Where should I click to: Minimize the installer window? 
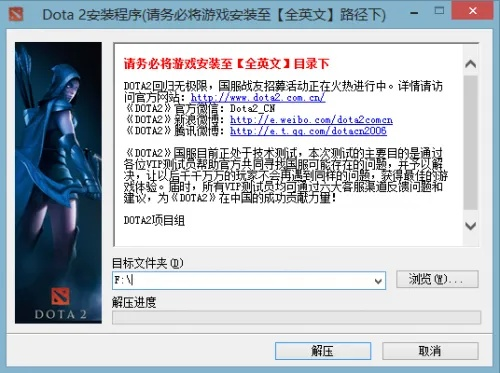414,13
